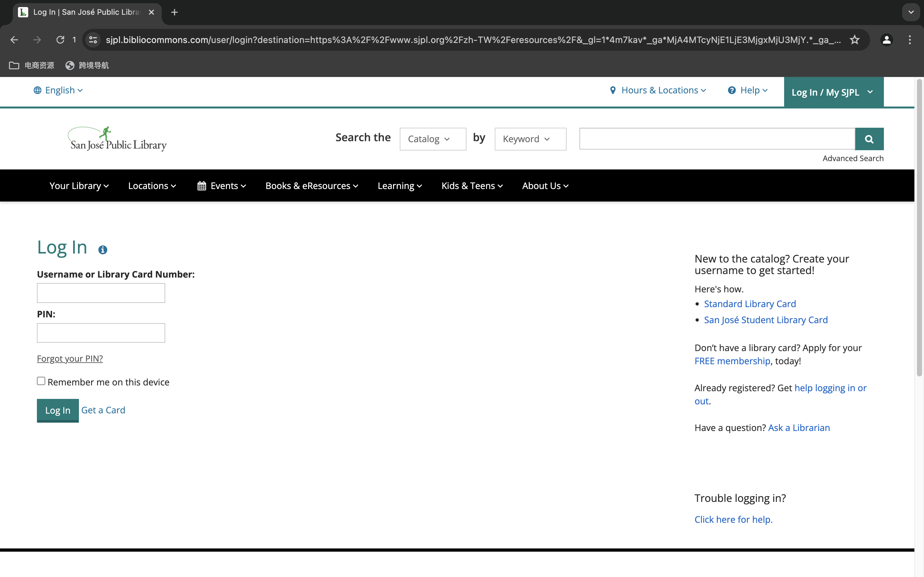Close the Log In browser tab
Viewport: 924px width, 577px height.
coord(151,12)
